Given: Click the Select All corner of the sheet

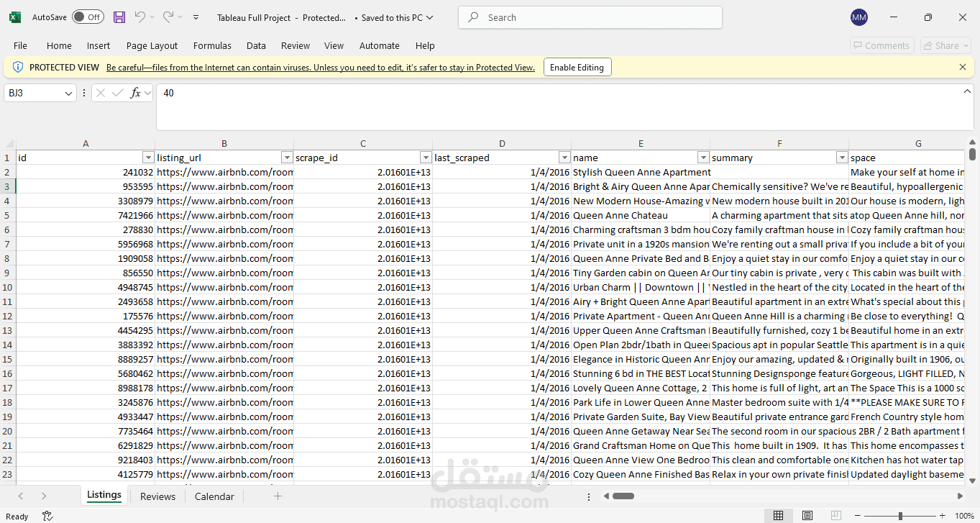Looking at the screenshot, I should coord(8,143).
